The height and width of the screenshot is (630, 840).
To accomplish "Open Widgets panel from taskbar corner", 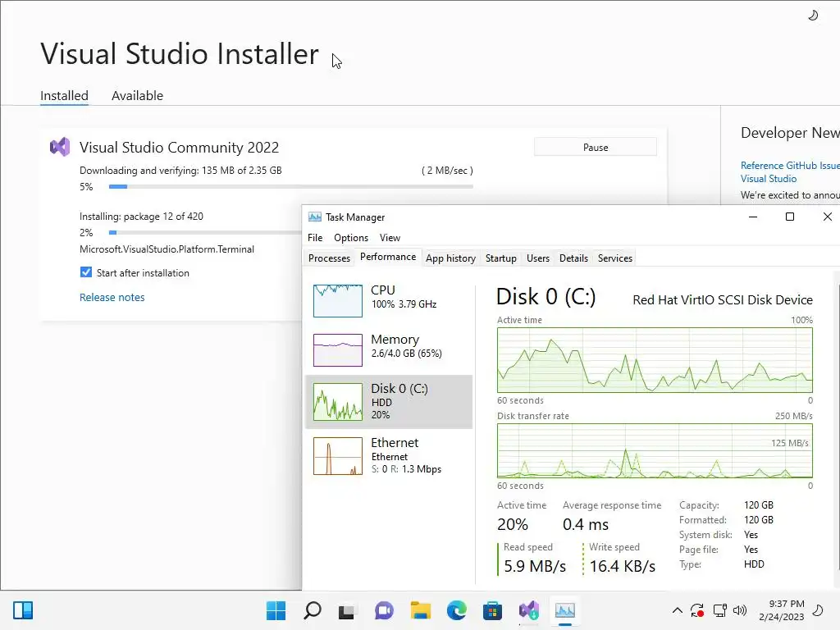I will [x=23, y=610].
